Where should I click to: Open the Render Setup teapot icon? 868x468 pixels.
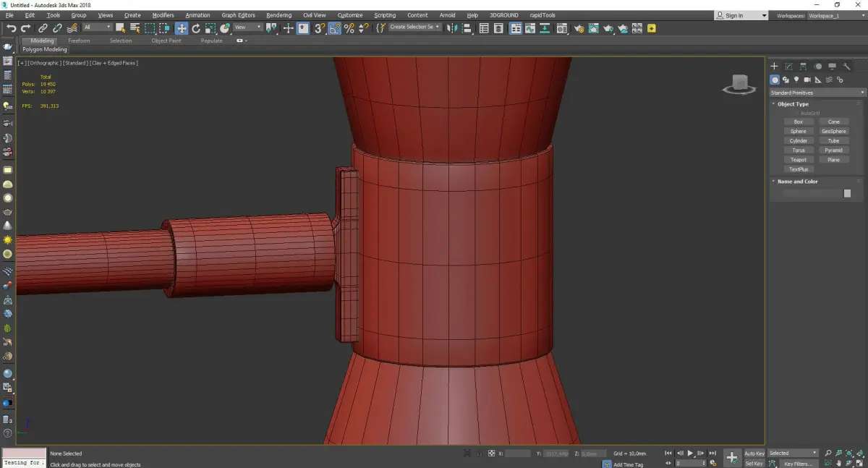[x=579, y=28]
